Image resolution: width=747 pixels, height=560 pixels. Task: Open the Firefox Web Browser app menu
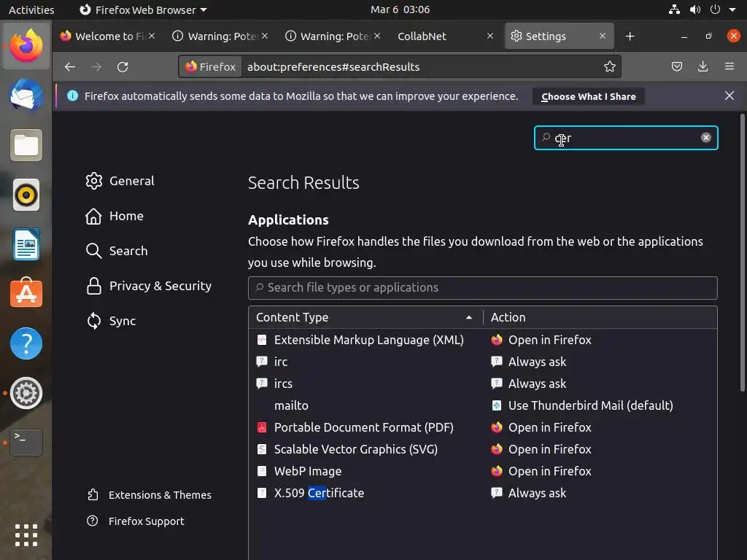coord(143,10)
